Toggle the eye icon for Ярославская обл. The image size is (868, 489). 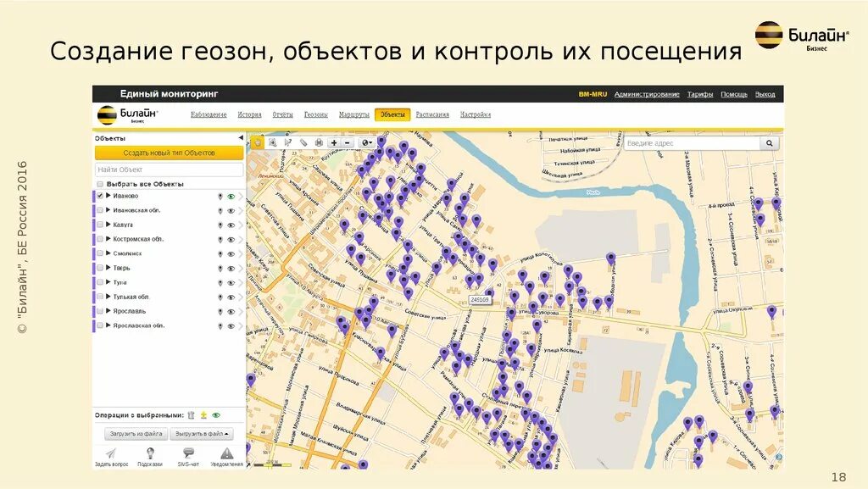pos(231,325)
